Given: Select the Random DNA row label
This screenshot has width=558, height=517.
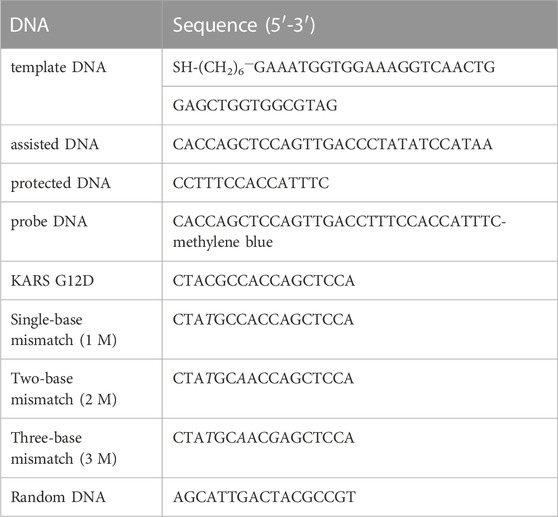Looking at the screenshot, I should pyautogui.click(x=58, y=497).
